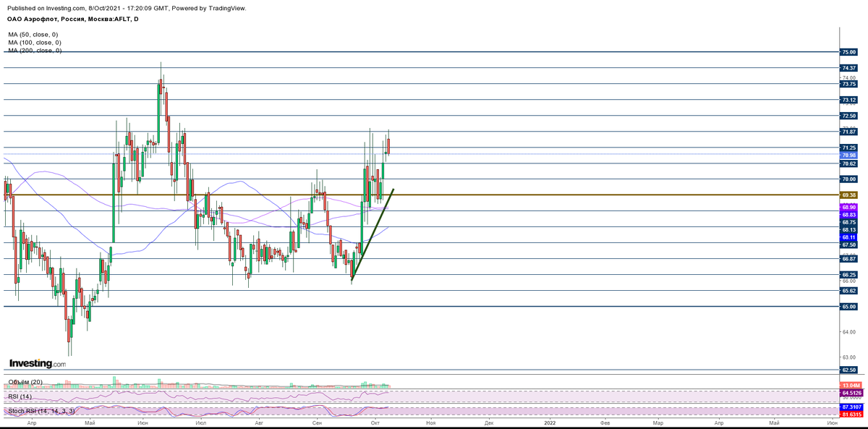868x429 pixels.
Task: Click the 75.00 price level tag
Action: pyautogui.click(x=848, y=52)
